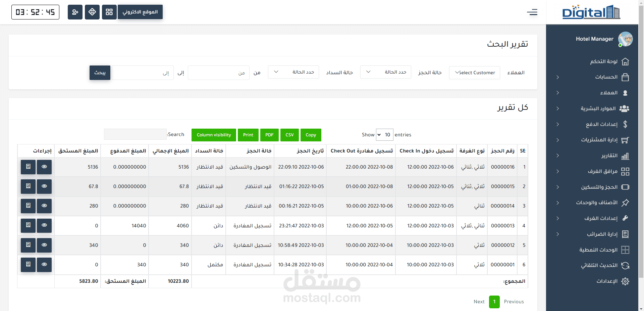Open invoice icon for booking 00000013

pos(28,225)
